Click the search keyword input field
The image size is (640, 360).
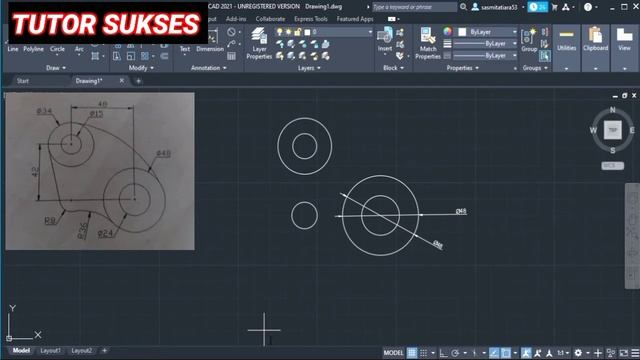click(414, 7)
